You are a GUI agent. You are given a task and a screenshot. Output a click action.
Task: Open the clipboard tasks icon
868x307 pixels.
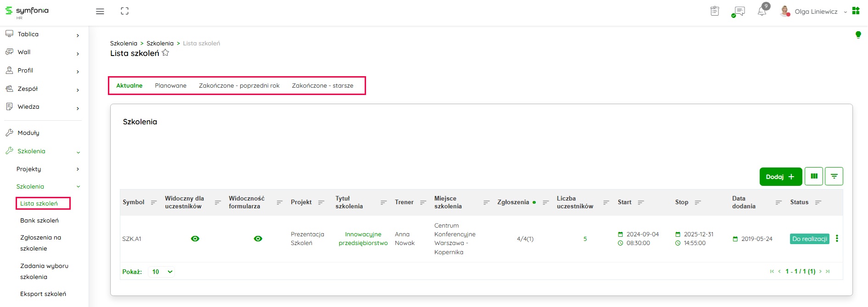715,11
